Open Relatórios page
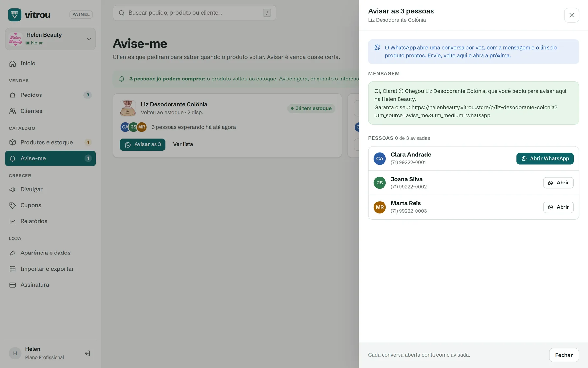588x368 pixels. coord(50,221)
